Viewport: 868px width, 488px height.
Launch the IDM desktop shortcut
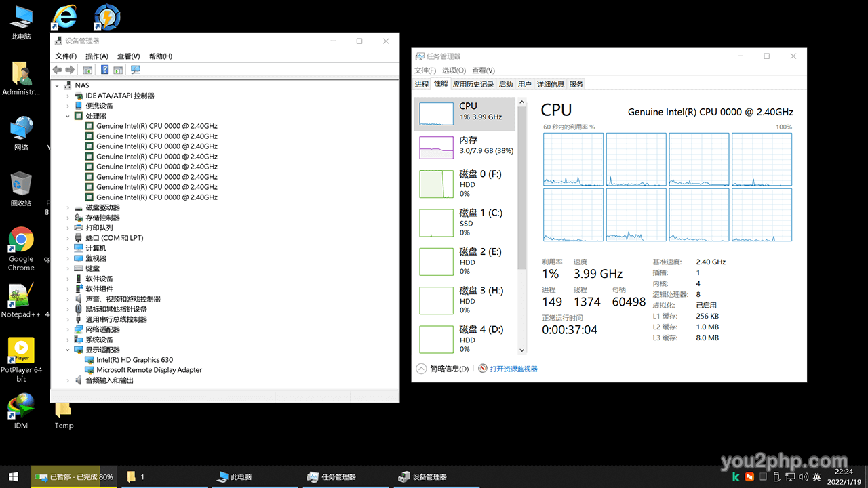21,411
